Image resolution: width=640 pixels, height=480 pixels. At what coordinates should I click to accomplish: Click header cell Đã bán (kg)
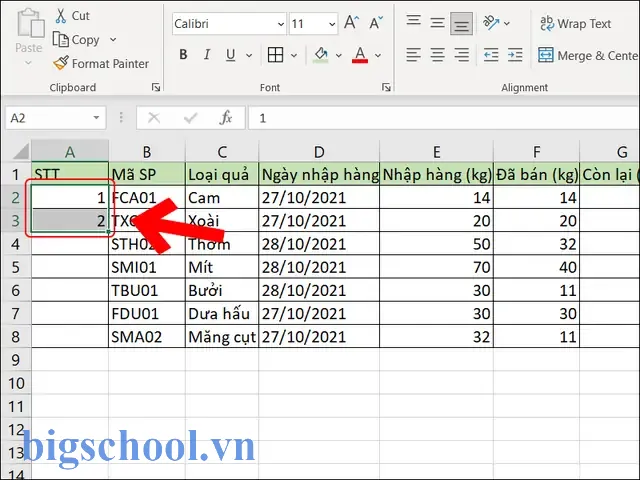tap(537, 174)
